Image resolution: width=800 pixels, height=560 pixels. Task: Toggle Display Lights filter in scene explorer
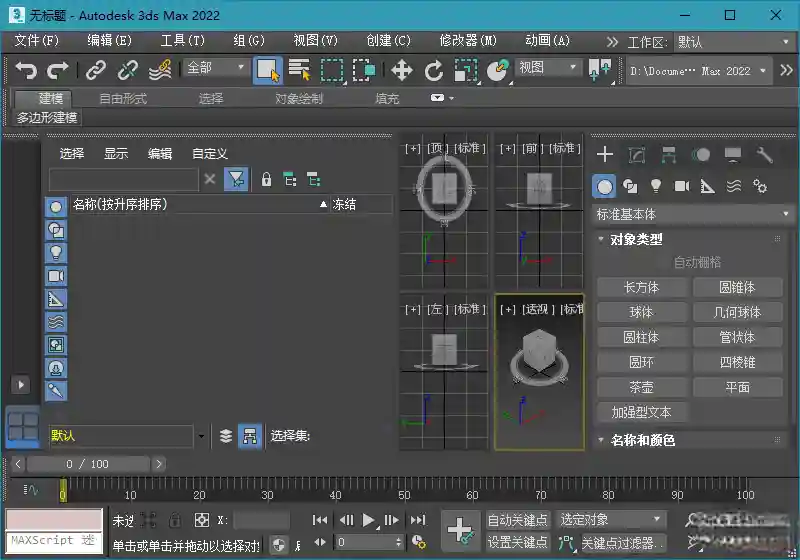56,253
